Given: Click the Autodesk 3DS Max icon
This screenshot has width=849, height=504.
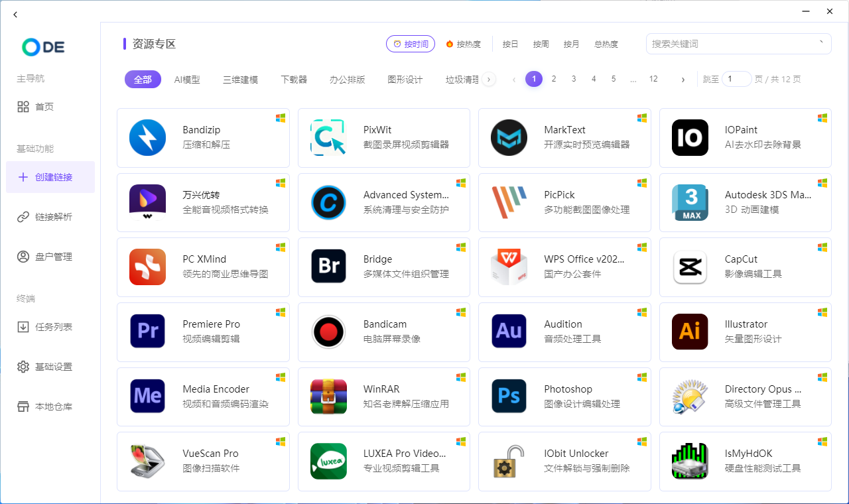Looking at the screenshot, I should click(x=690, y=202).
